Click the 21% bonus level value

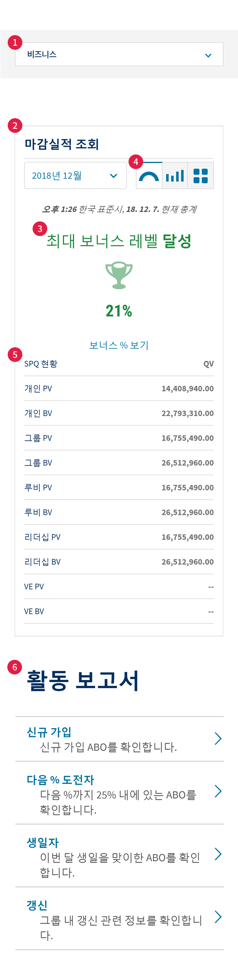(x=119, y=311)
